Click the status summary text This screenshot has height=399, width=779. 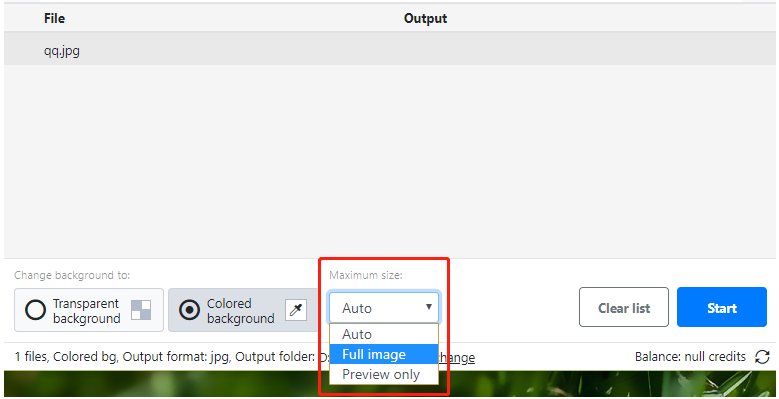[x=164, y=357]
